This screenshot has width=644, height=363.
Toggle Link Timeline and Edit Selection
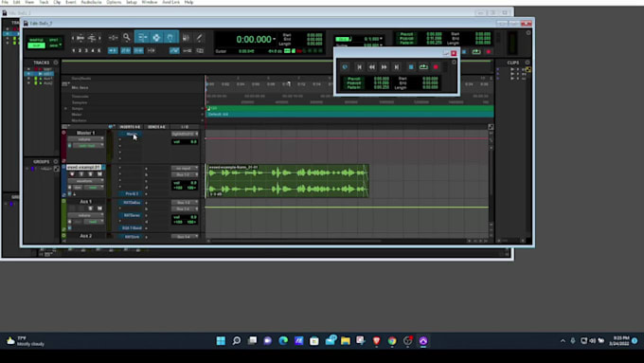[126, 50]
